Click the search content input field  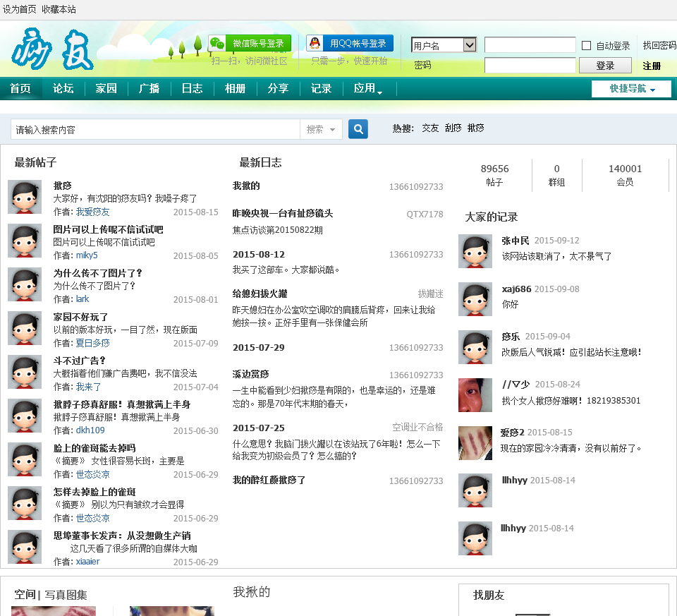(x=155, y=130)
